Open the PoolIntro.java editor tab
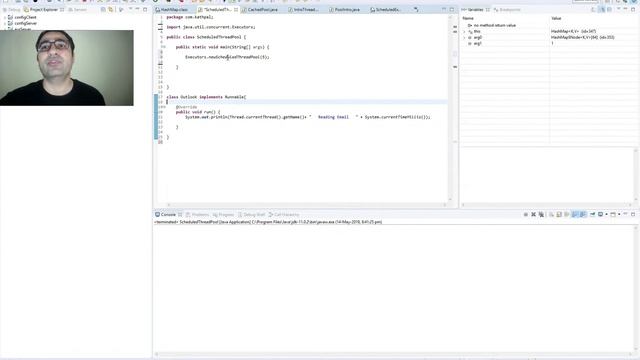 (x=344, y=9)
